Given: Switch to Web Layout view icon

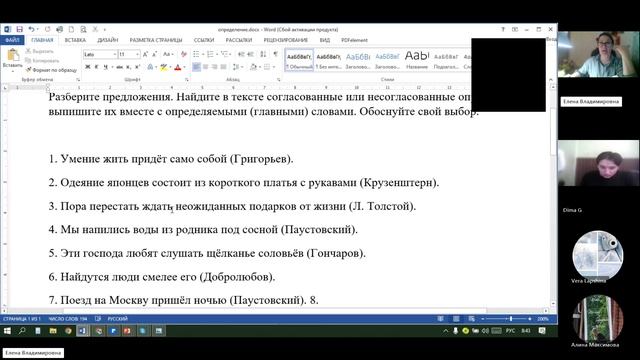Looking at the screenshot, I should tap(471, 319).
